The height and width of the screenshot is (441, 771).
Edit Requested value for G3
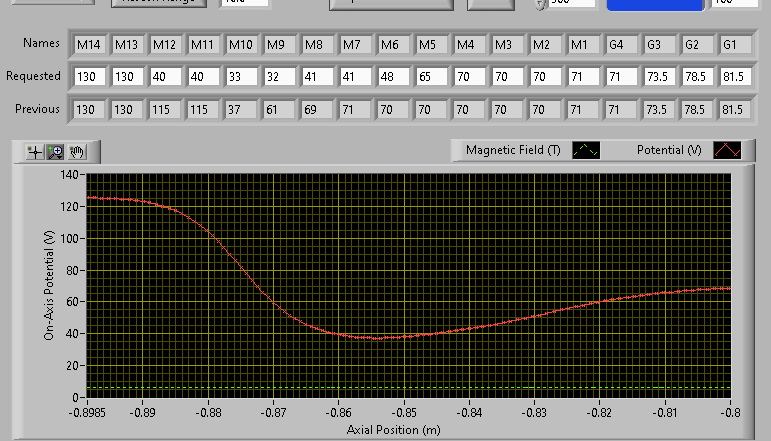coord(660,77)
